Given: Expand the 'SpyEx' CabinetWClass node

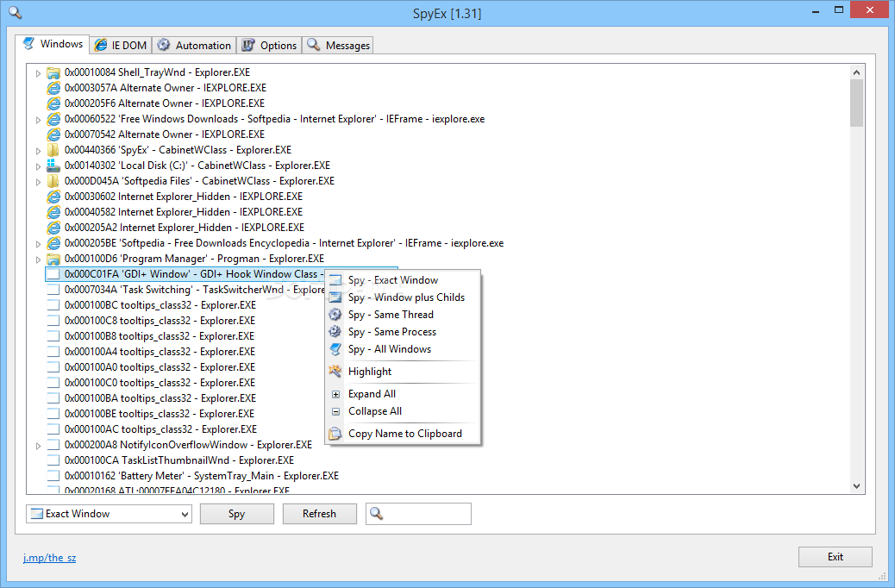Looking at the screenshot, I should pyautogui.click(x=38, y=151).
